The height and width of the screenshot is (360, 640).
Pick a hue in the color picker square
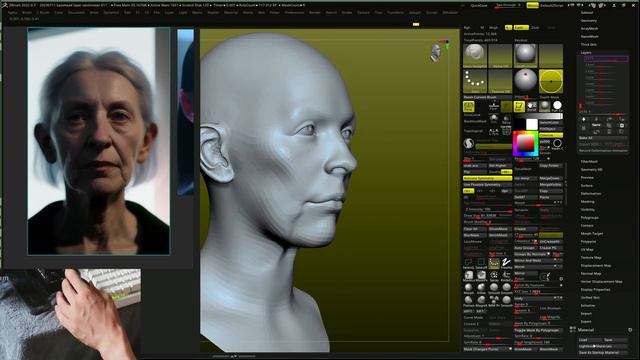(x=525, y=144)
